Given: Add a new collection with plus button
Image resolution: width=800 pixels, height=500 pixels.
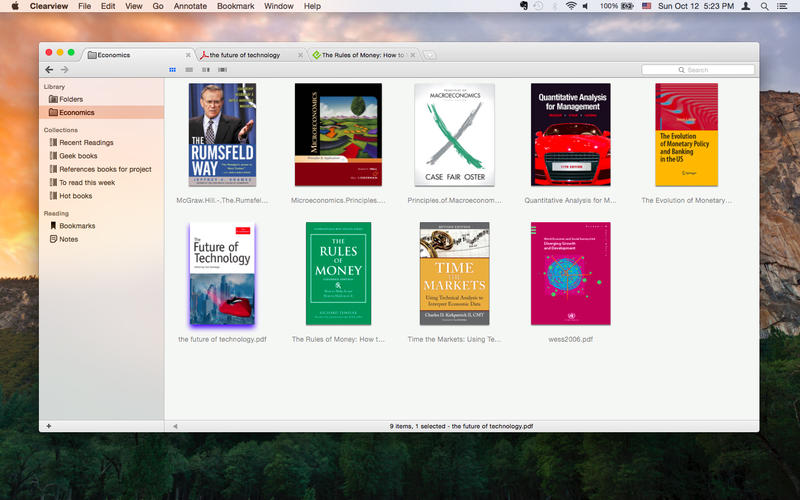Looking at the screenshot, I should pyautogui.click(x=49, y=426).
